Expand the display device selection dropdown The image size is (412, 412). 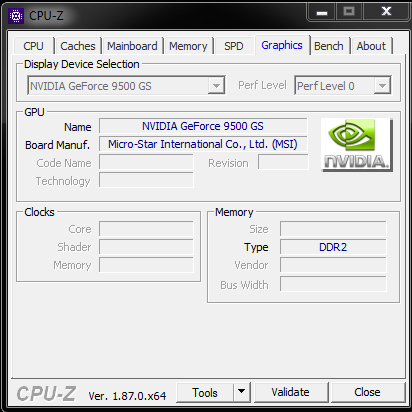[216, 86]
